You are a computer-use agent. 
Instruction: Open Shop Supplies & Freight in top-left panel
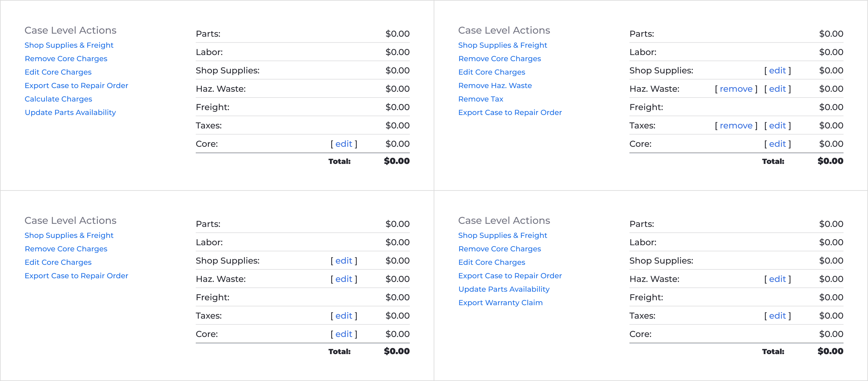69,45
